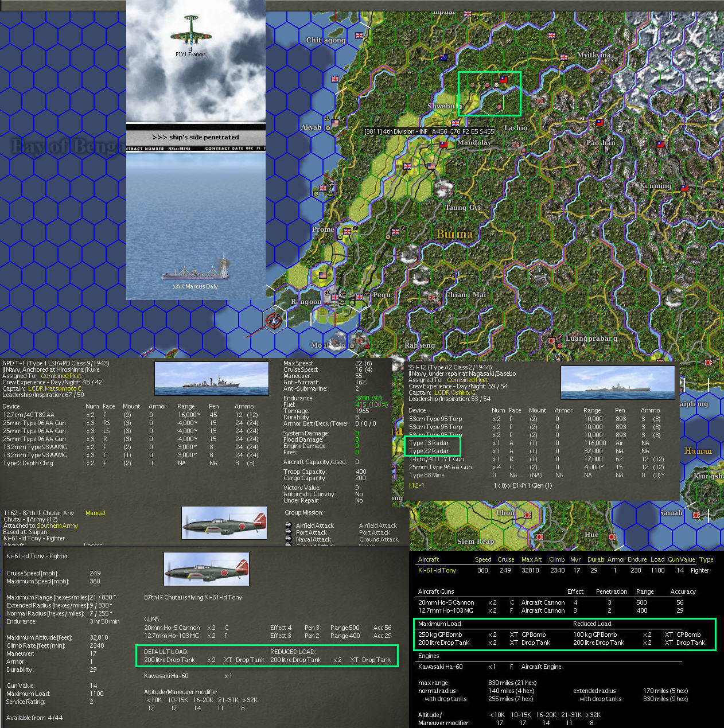Open captain LCDR Matsumoto C. details
The image size is (724, 728).
[56, 388]
